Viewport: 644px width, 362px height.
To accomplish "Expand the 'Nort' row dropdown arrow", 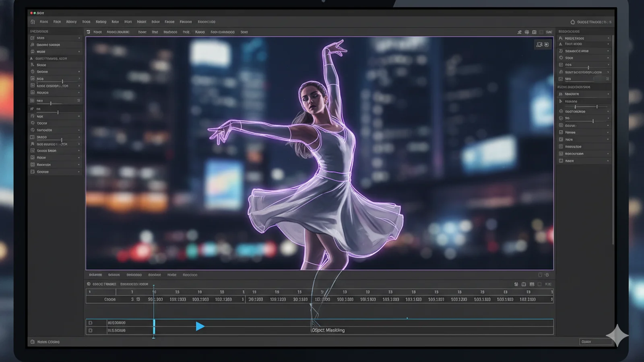I will 79,116.
